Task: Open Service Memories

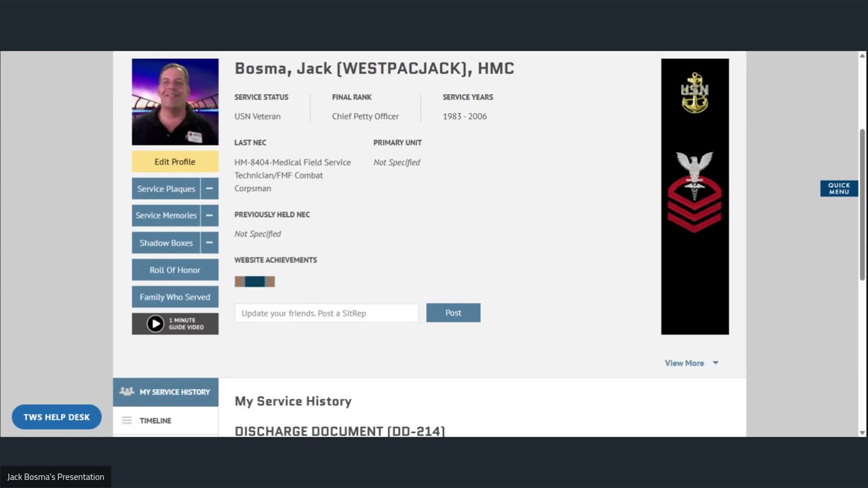Action: [x=166, y=216]
